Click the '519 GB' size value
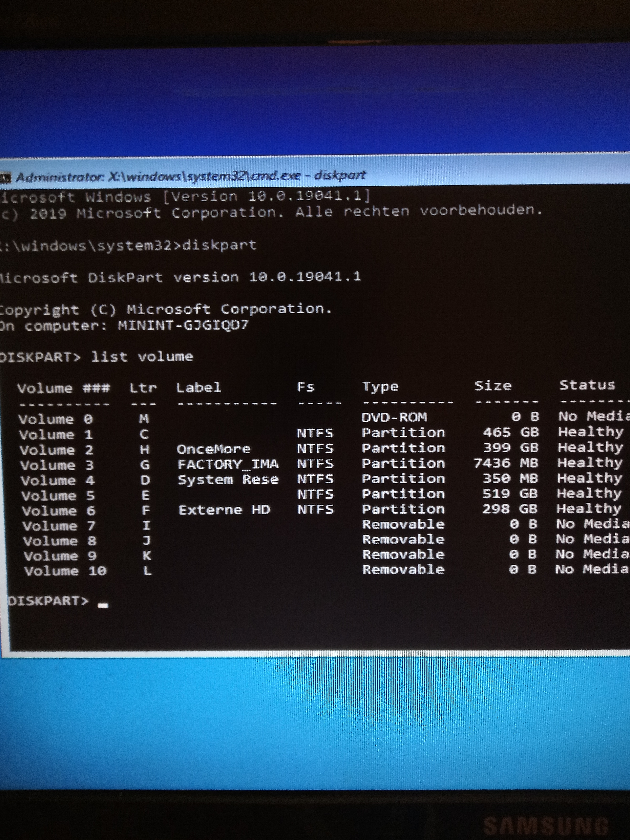 (x=510, y=493)
